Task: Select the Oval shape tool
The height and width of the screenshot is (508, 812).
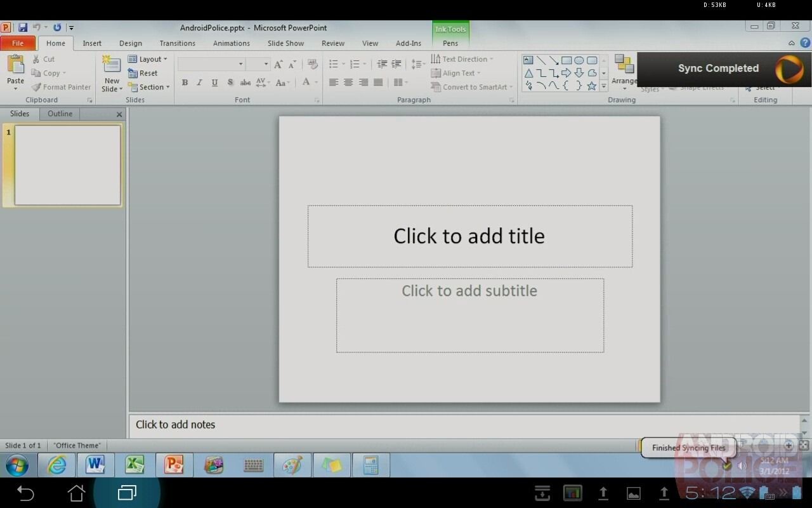Action: 579,59
